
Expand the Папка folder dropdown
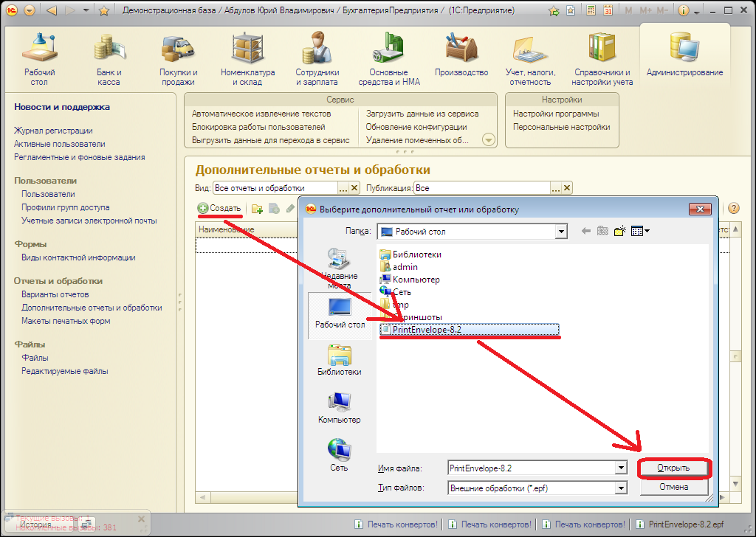(x=561, y=232)
